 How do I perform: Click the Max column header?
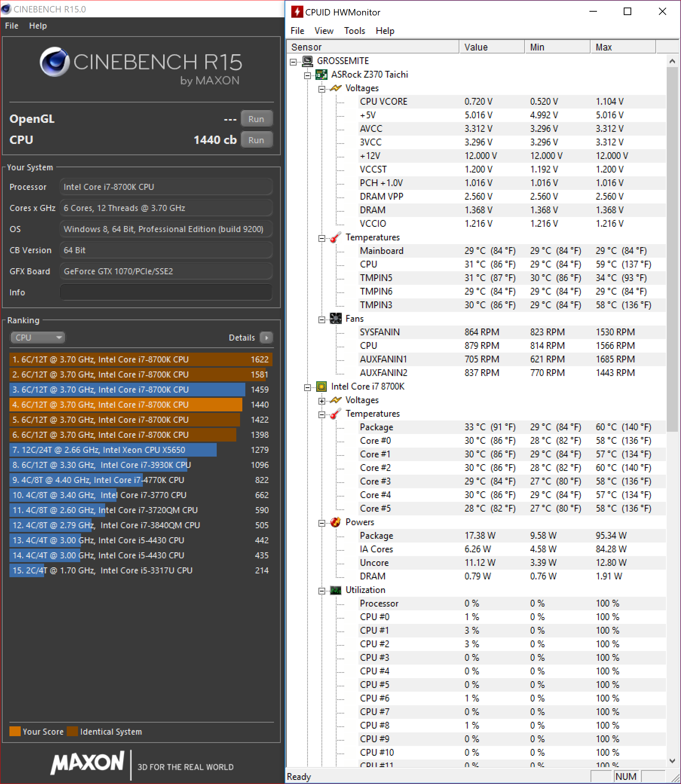623,47
